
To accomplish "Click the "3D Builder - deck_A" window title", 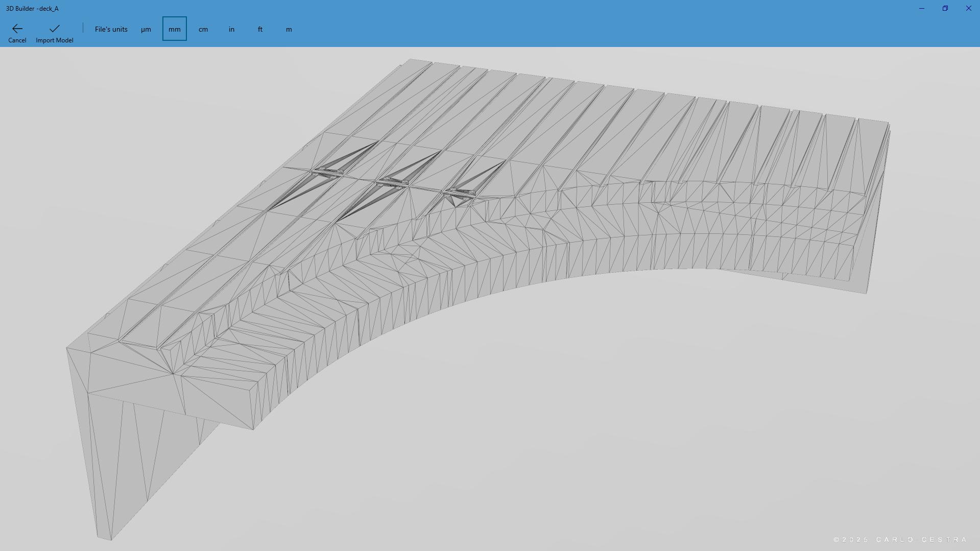I will coord(32,9).
